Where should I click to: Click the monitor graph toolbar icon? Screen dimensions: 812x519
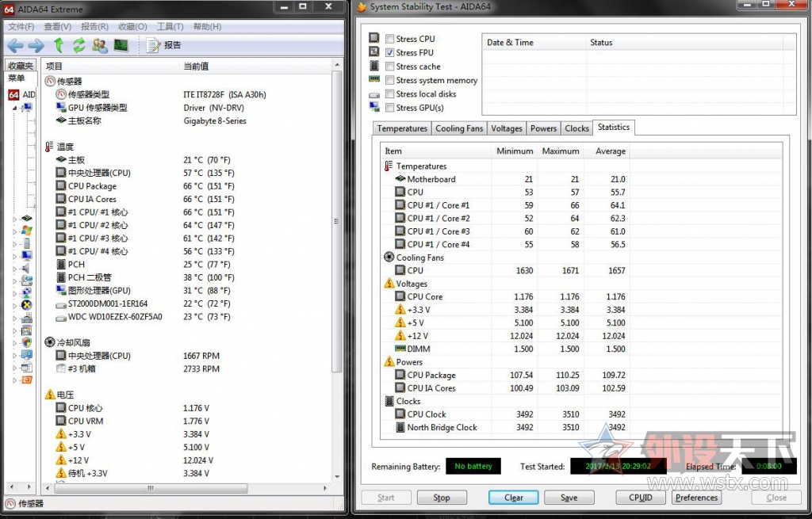[x=121, y=45]
